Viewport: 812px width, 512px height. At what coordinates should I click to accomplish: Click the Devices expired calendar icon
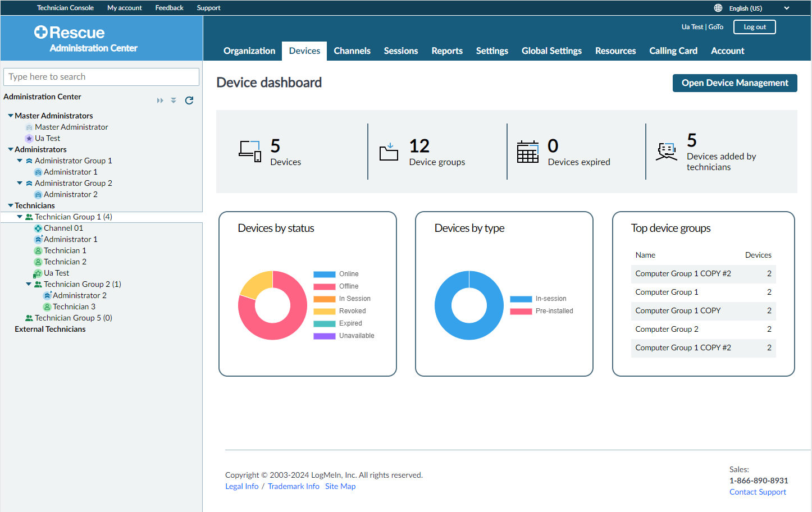(528, 151)
